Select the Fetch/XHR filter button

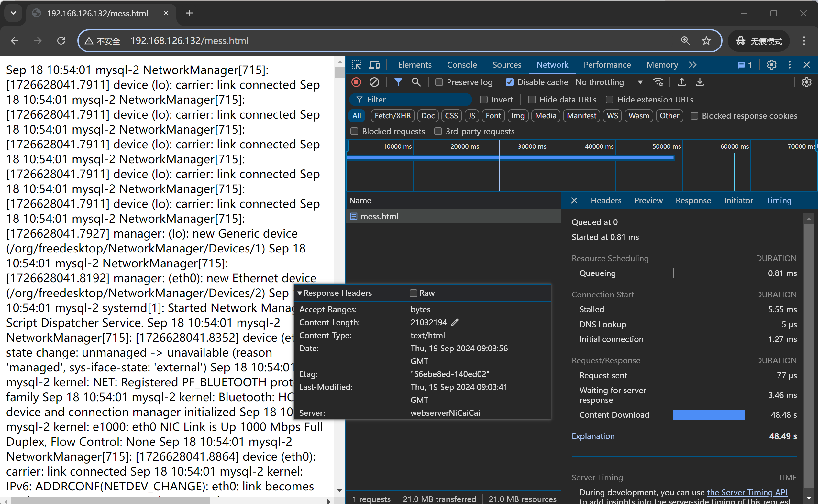(392, 116)
